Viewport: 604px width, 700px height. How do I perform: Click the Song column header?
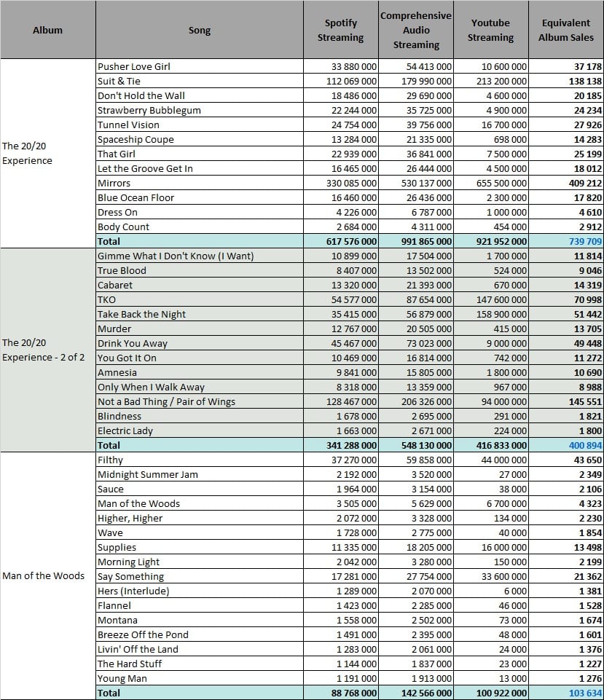click(200, 29)
